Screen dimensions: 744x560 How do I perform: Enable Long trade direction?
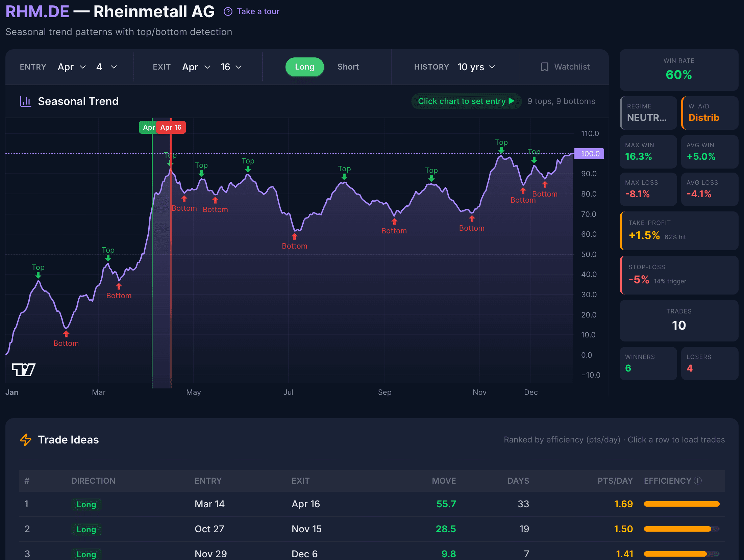pyautogui.click(x=304, y=67)
